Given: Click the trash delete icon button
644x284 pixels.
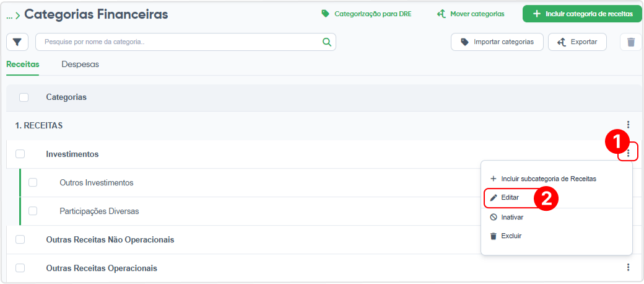Looking at the screenshot, I should (631, 42).
